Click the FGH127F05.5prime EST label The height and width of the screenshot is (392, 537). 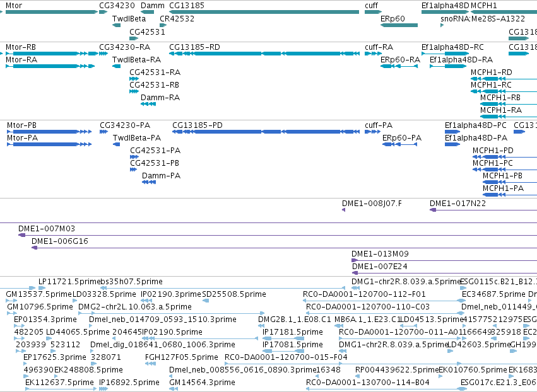pos(182,358)
